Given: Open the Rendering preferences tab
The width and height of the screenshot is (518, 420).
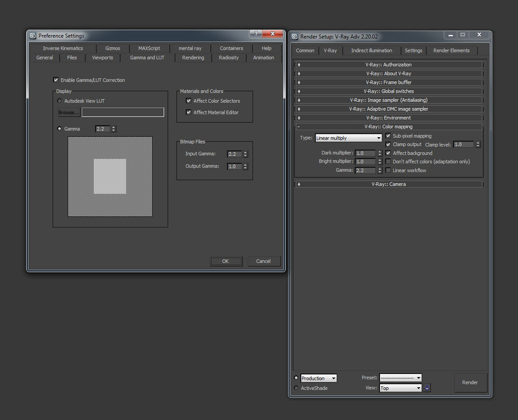Looking at the screenshot, I should pyautogui.click(x=193, y=58).
